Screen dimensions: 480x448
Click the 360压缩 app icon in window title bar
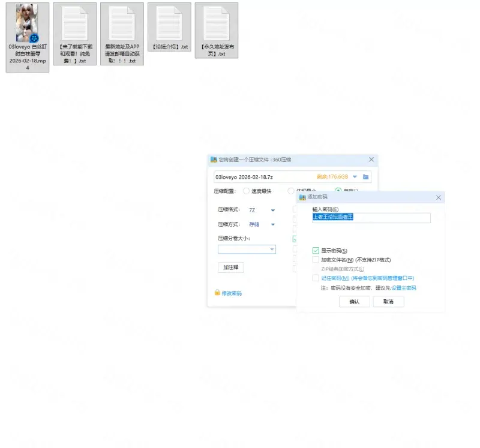(214, 160)
